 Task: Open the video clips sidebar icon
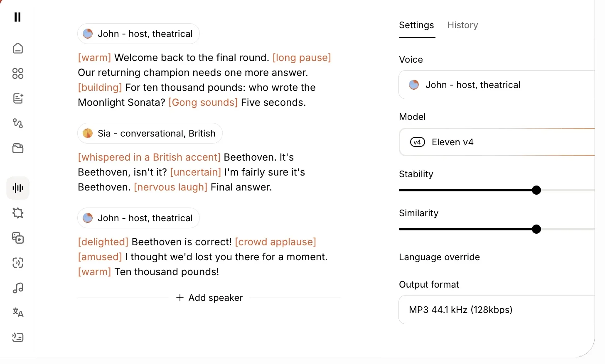(18, 238)
